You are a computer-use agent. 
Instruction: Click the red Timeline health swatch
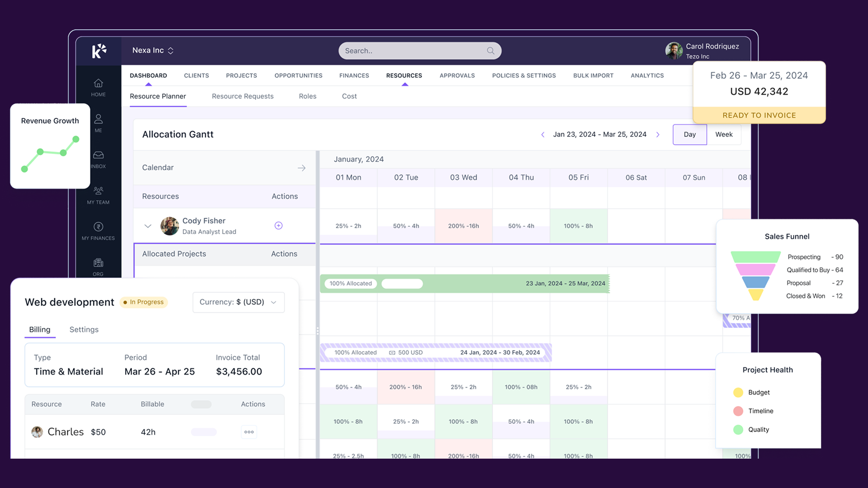click(x=738, y=411)
